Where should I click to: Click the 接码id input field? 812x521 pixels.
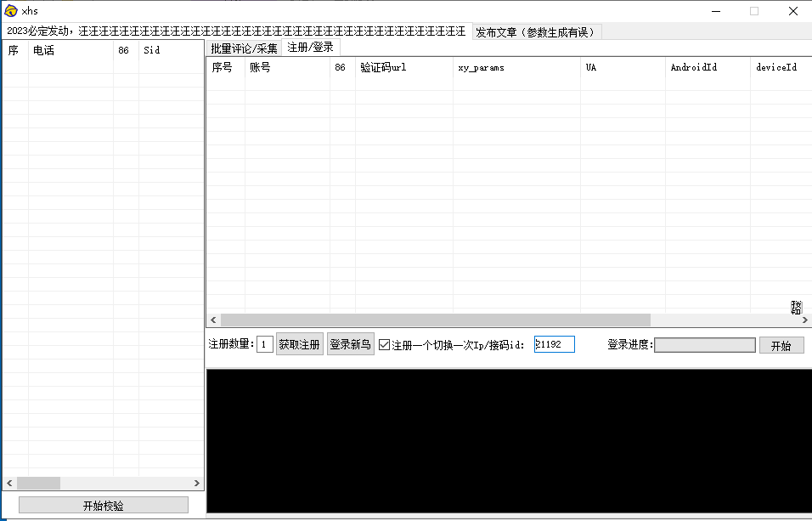[554, 344]
